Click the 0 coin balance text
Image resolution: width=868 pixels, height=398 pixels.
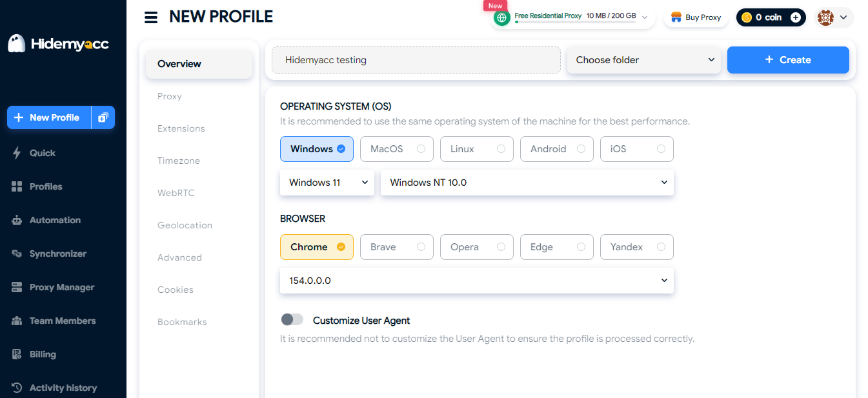pos(769,17)
